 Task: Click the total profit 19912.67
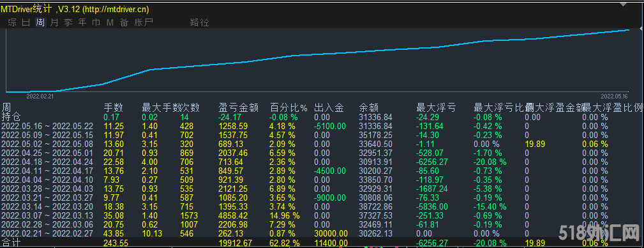[x=236, y=243]
